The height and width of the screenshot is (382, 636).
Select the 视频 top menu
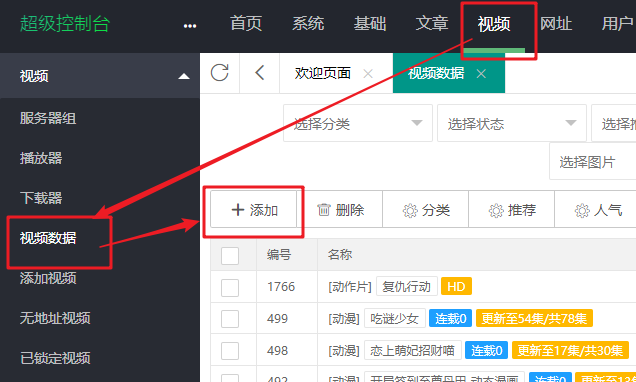[x=494, y=24]
